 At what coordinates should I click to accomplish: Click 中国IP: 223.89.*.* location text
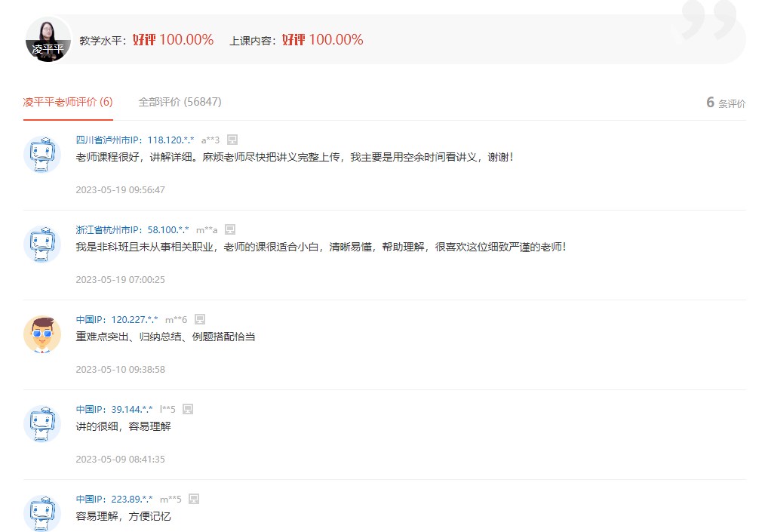tap(114, 500)
